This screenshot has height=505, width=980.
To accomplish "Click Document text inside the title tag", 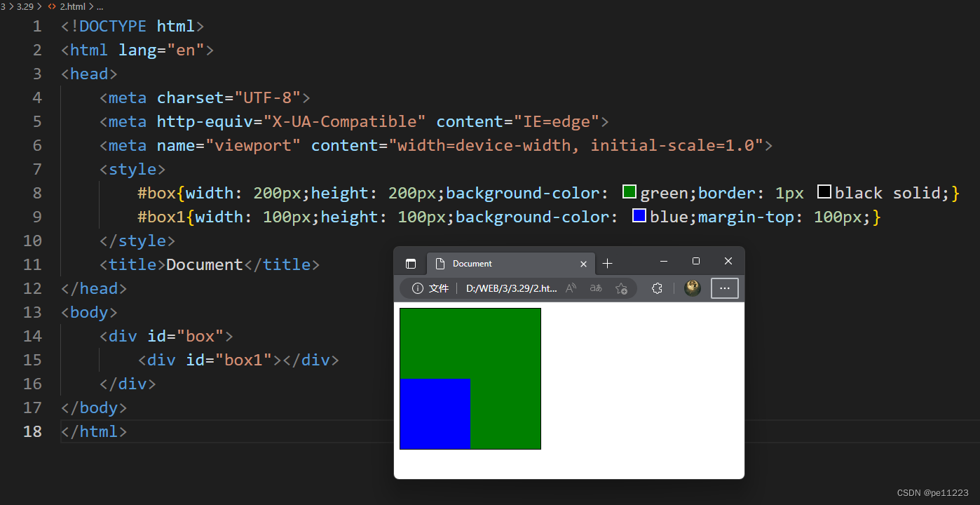I will [x=205, y=264].
